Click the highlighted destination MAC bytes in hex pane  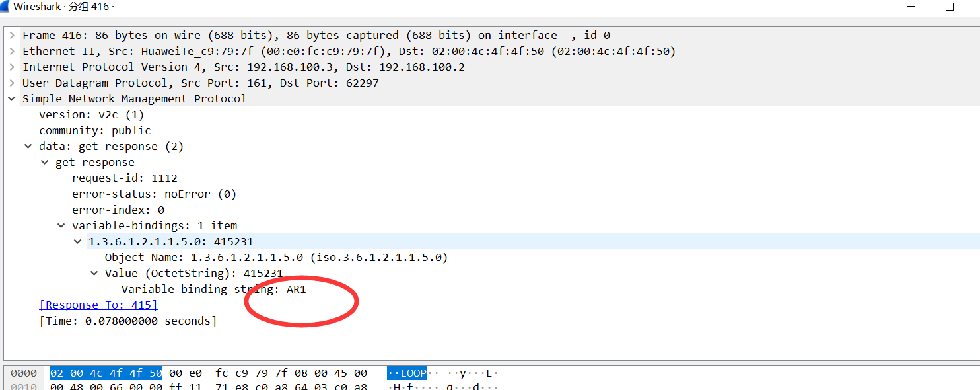pos(106,372)
